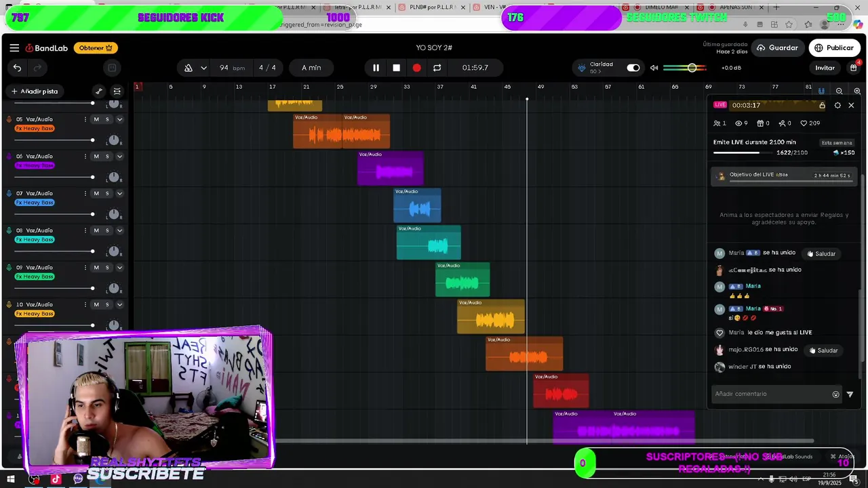Viewport: 868px width, 488px height.
Task: Adjust the master volume slider knob
Action: tap(692, 68)
